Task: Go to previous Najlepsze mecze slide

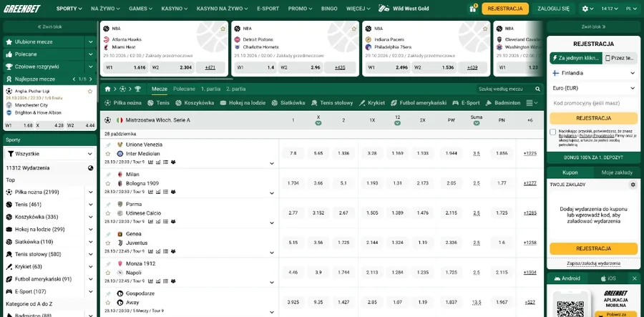Action: point(74,79)
